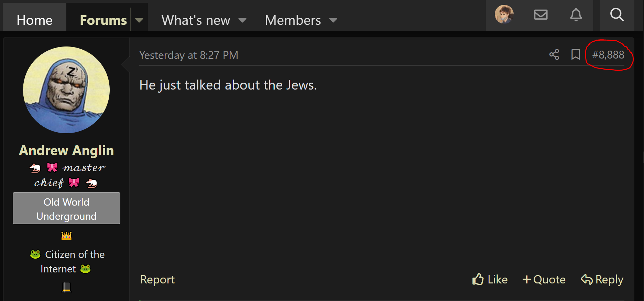Click the share icon on the post
644x301 pixels.
(554, 54)
